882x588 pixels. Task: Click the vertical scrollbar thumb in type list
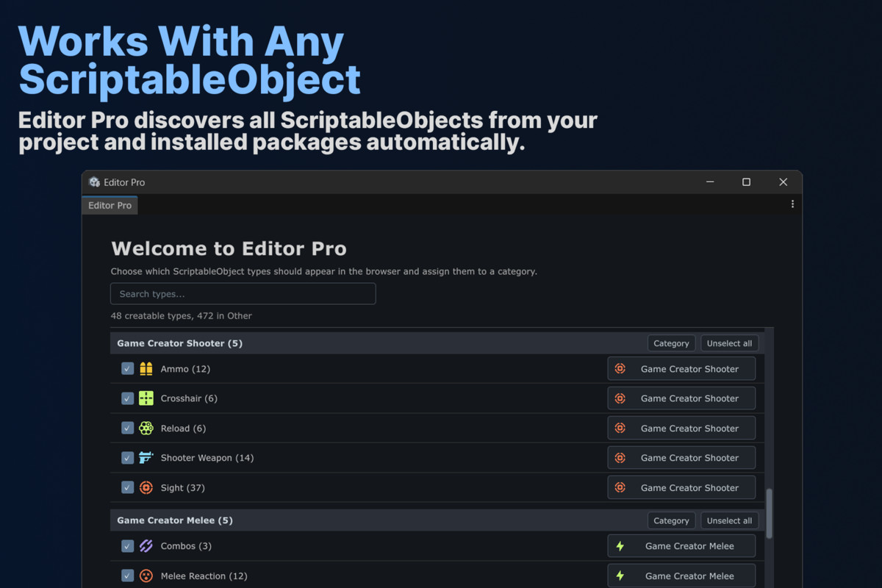(x=770, y=514)
